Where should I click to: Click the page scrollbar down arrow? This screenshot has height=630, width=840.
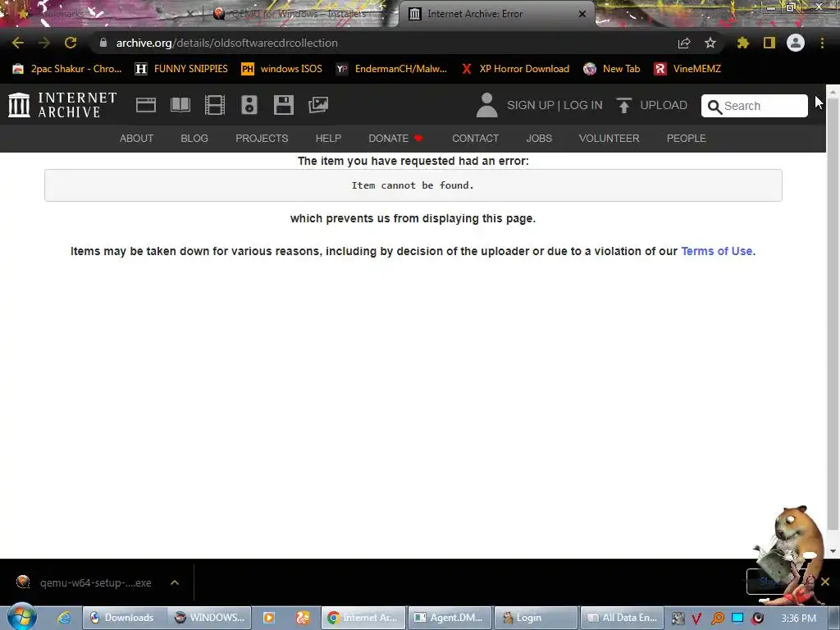pos(833,551)
